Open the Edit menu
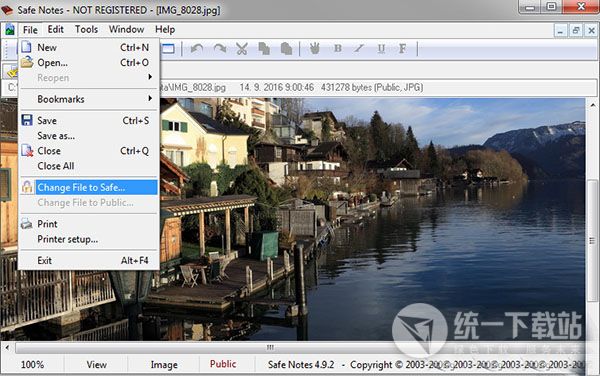The width and height of the screenshot is (600, 376). [x=55, y=29]
